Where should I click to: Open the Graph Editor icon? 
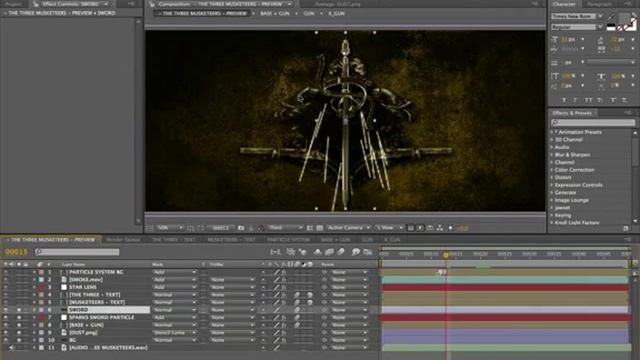click(368, 252)
